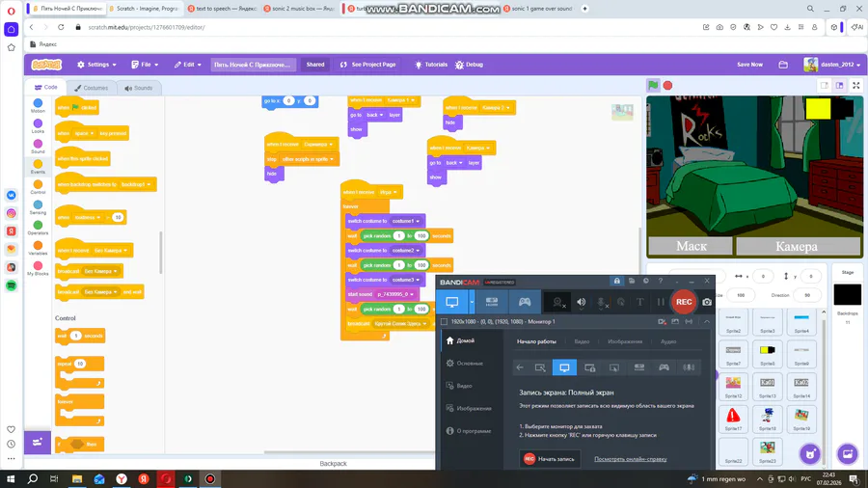The width and height of the screenshot is (868, 488).
Task: Select the Sound block category
Action: [x=38, y=147]
